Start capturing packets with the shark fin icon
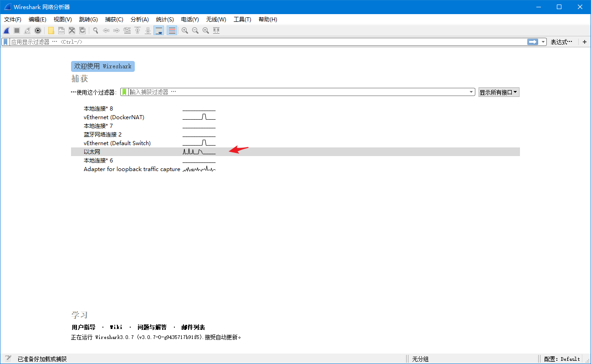Image resolution: width=591 pixels, height=364 pixels. [x=6, y=30]
